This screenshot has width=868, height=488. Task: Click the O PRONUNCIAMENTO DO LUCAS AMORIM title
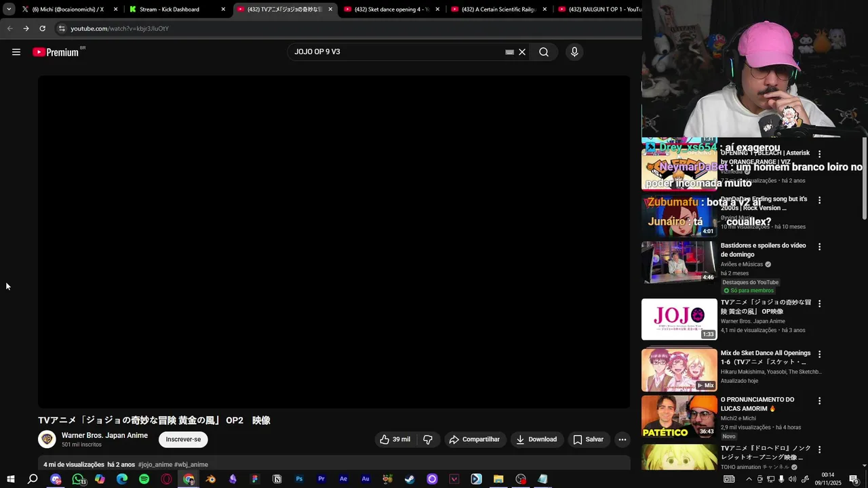coord(757,404)
